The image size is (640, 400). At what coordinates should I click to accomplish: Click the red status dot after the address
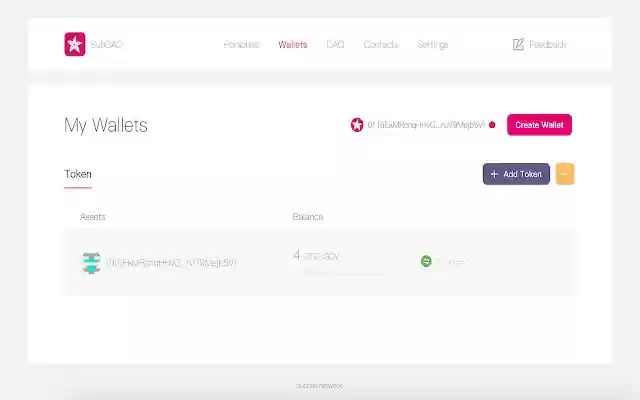pos(492,125)
